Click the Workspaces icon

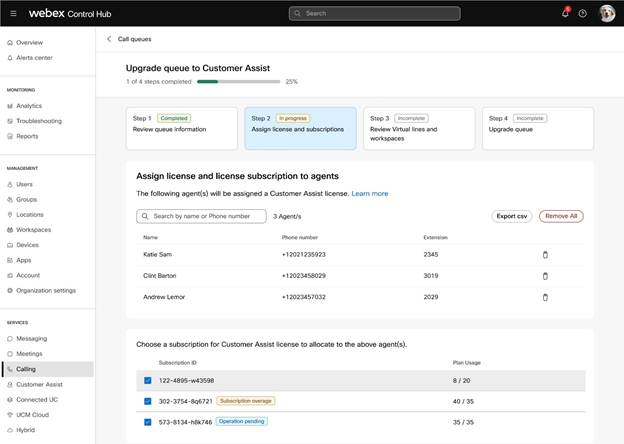[x=10, y=230]
